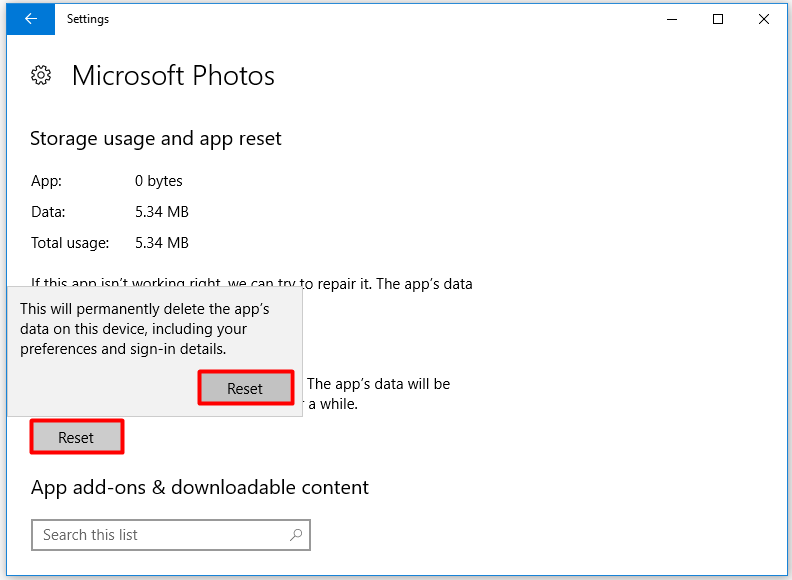792x580 pixels.
Task: Click the '0 bytes' app size value
Action: point(159,181)
